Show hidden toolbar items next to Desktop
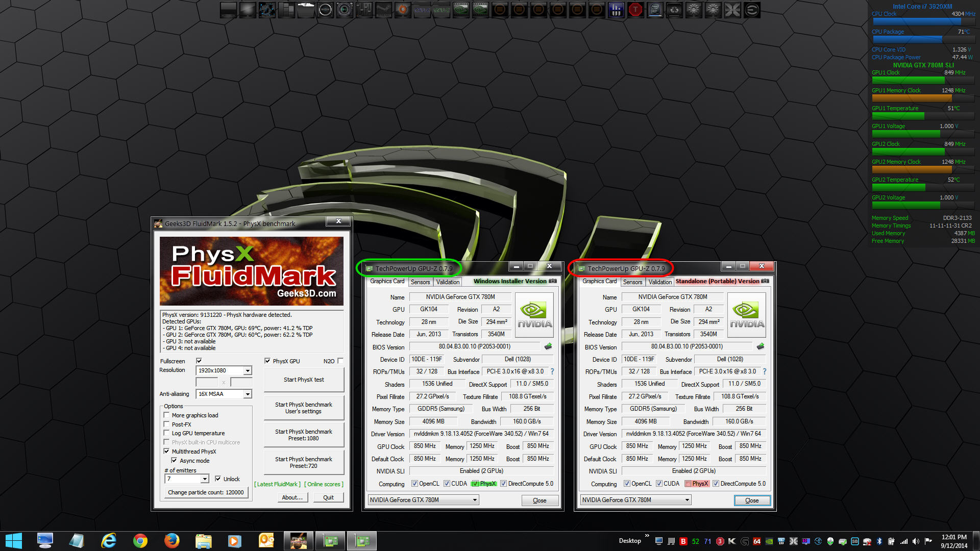 (x=647, y=536)
